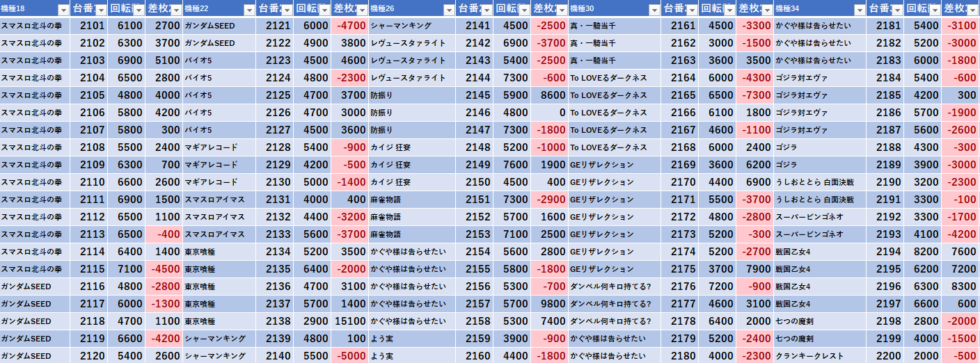The width and height of the screenshot is (980, 363).
Task: Open 回転 filter arrow in the 機種18 group
Action: (x=139, y=10)
